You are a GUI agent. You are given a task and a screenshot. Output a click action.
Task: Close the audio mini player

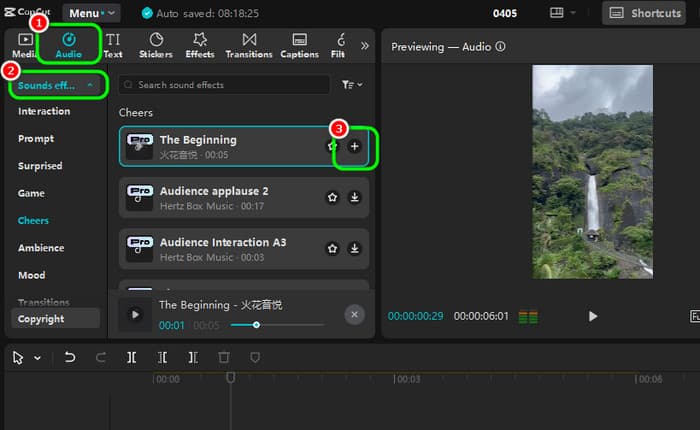(354, 314)
